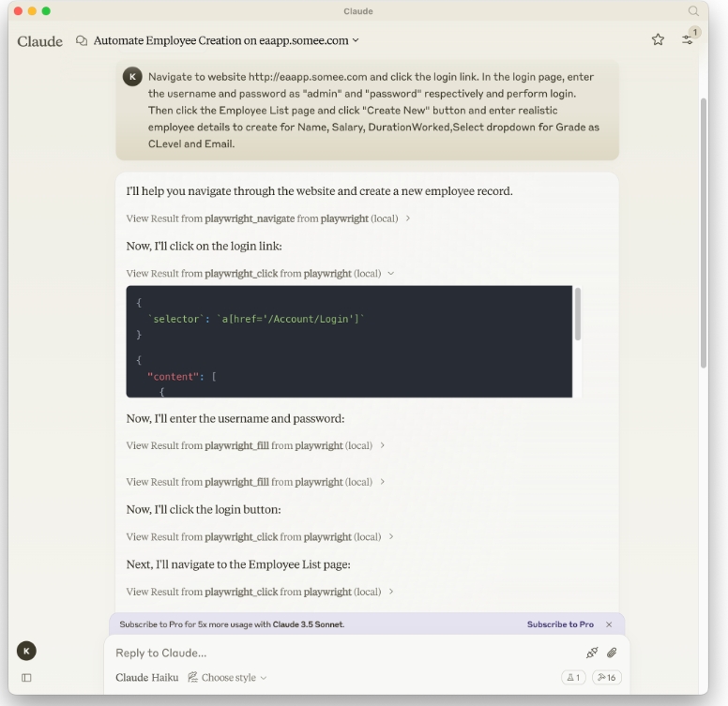
Task: Open the Choose style dropdown
Action: point(227,677)
